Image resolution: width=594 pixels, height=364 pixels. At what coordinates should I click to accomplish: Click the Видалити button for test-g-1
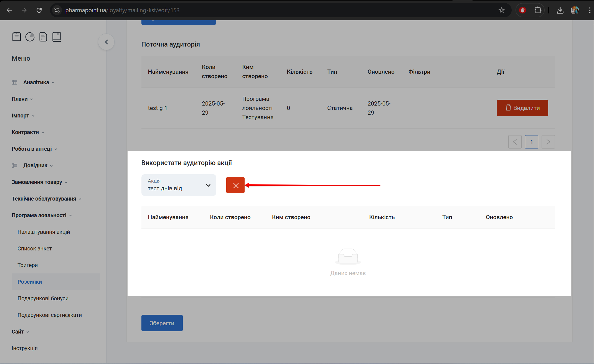coord(522,108)
